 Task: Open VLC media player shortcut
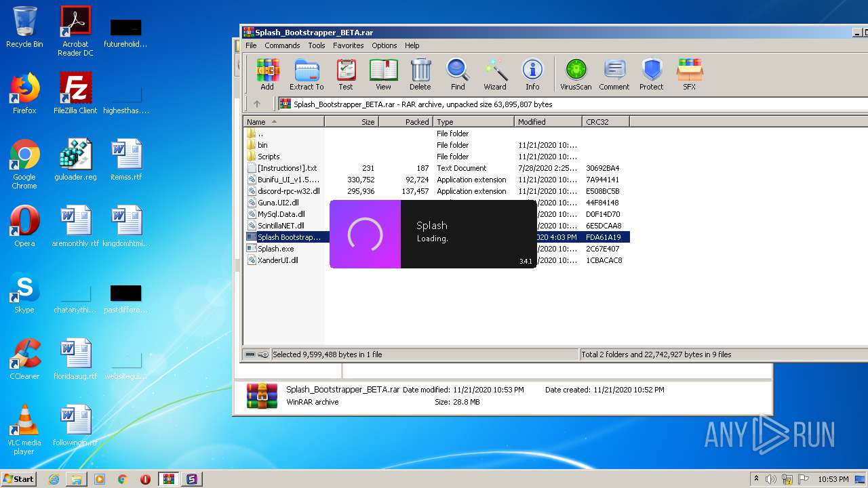click(x=24, y=430)
